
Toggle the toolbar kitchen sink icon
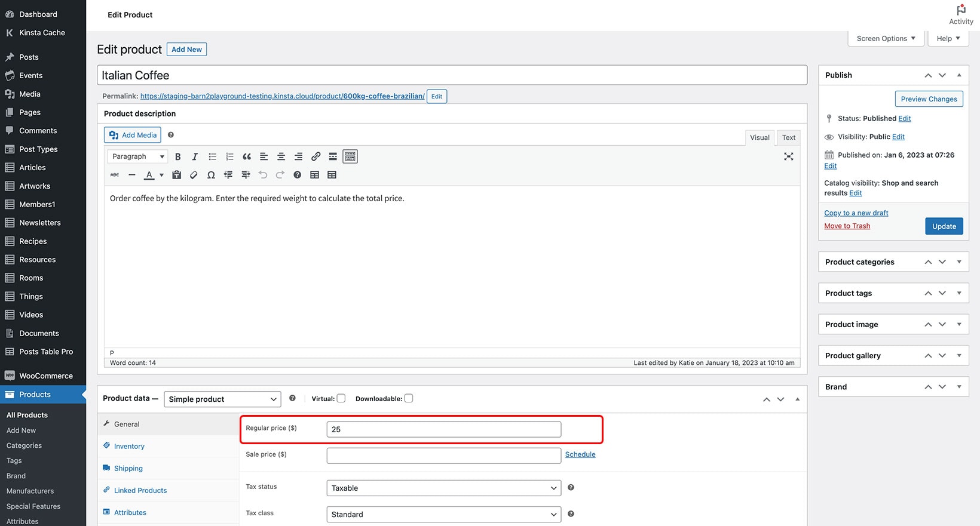[x=350, y=156]
